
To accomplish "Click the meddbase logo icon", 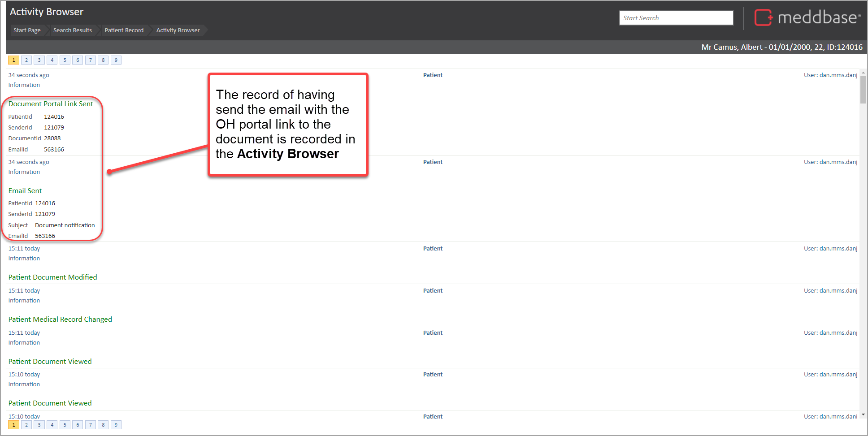I will click(763, 18).
